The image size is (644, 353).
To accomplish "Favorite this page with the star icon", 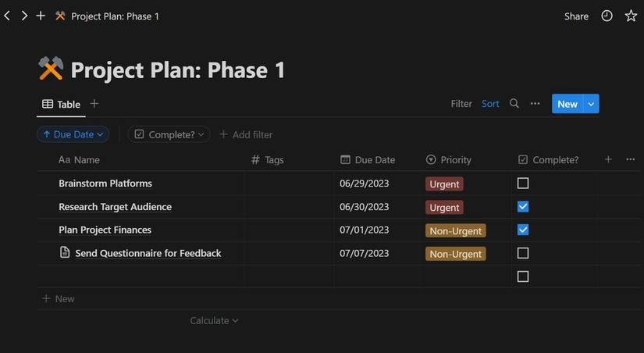I will pos(631,16).
